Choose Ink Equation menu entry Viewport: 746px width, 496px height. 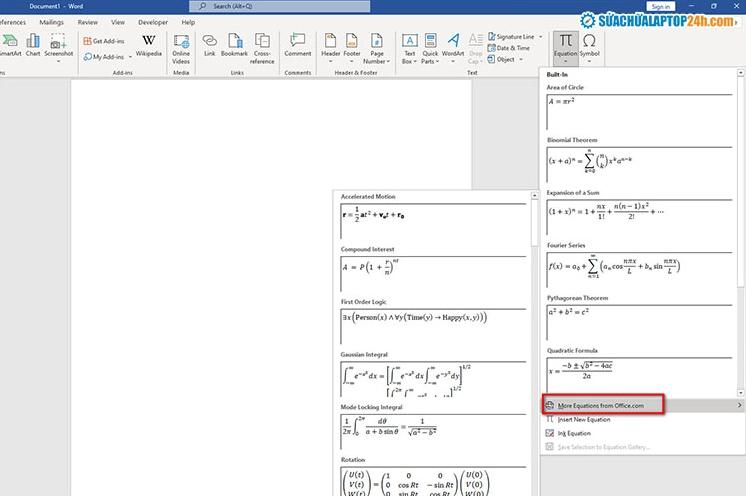click(x=642, y=433)
